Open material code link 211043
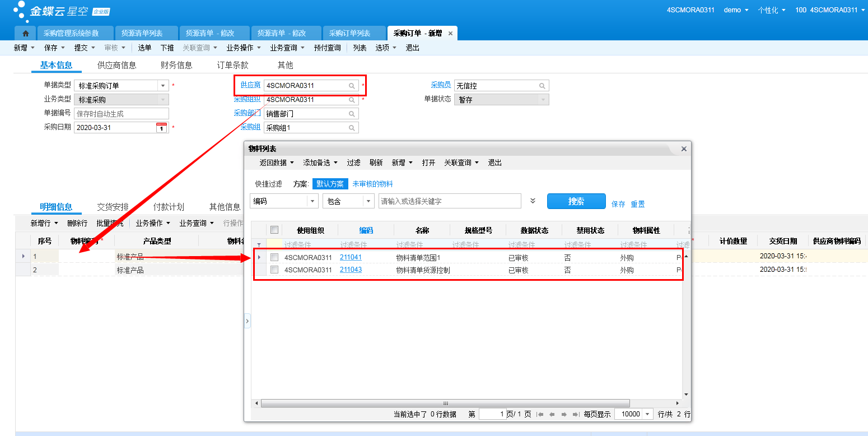 [351, 270]
